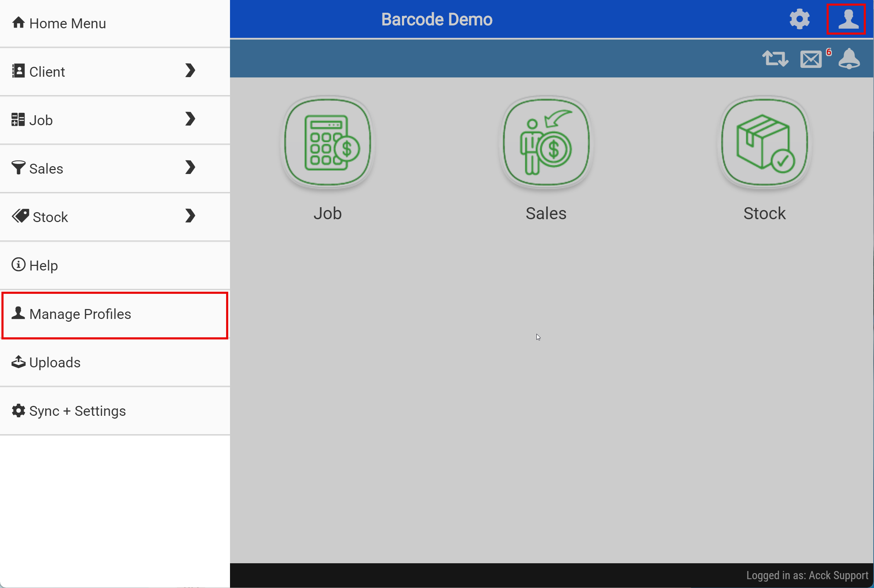
Task: Expand the Job menu chevron
Action: [x=190, y=119]
